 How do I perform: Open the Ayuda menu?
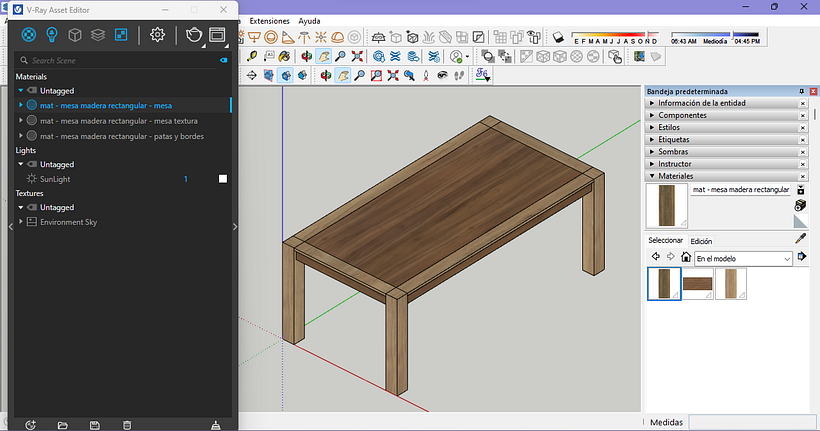[309, 21]
